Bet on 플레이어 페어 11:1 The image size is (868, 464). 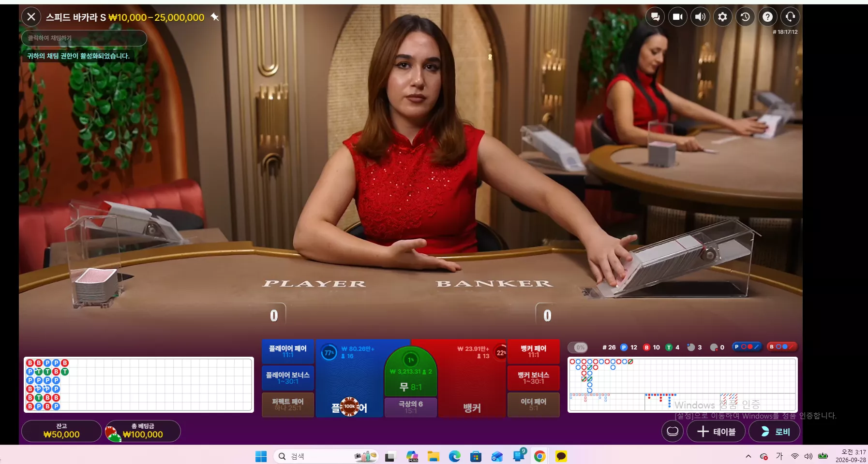pyautogui.click(x=288, y=351)
